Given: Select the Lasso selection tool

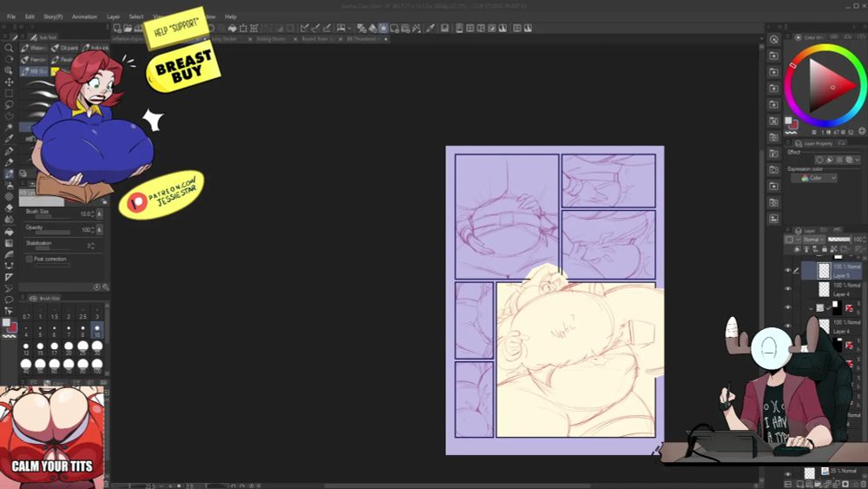Looking at the screenshot, I should pyautogui.click(x=9, y=105).
